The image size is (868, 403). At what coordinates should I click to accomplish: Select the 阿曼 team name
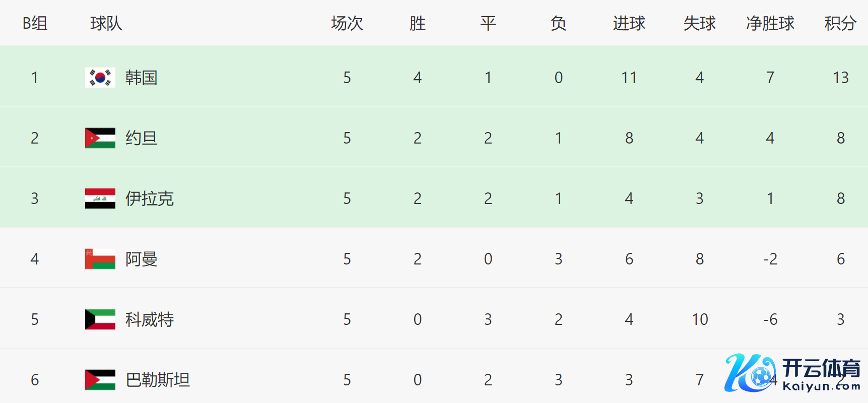(x=141, y=259)
